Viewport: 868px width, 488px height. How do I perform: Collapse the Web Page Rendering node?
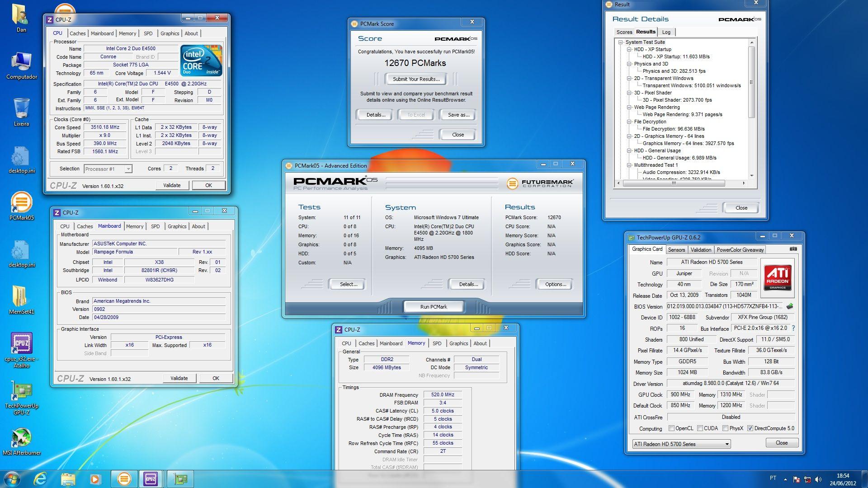coord(629,108)
